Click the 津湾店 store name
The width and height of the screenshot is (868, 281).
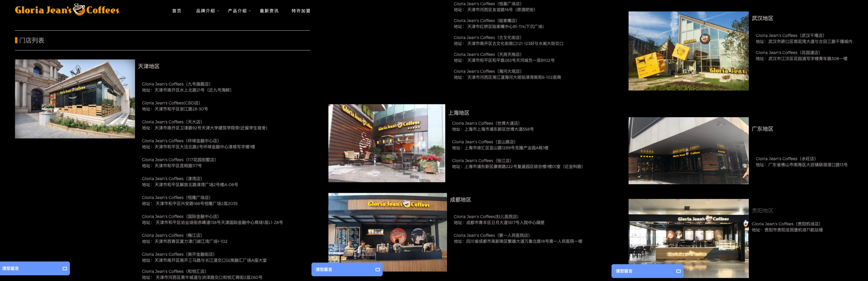click(172, 178)
